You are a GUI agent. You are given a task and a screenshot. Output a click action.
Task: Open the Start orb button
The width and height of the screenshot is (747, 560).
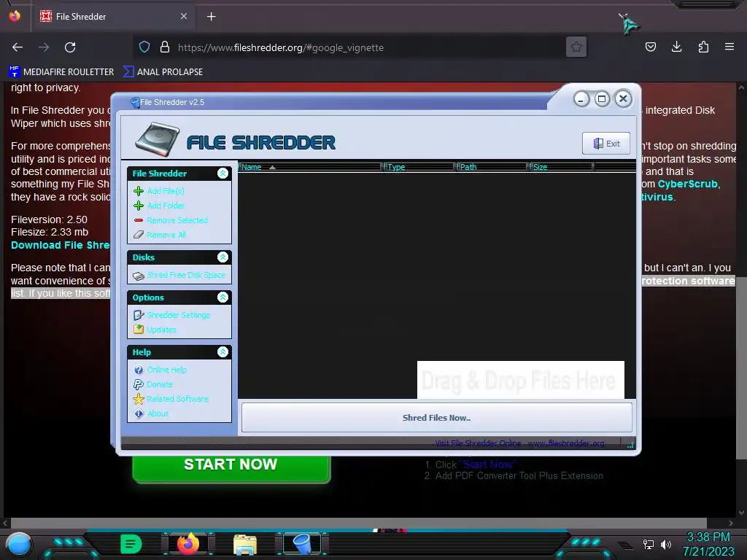tap(19, 545)
